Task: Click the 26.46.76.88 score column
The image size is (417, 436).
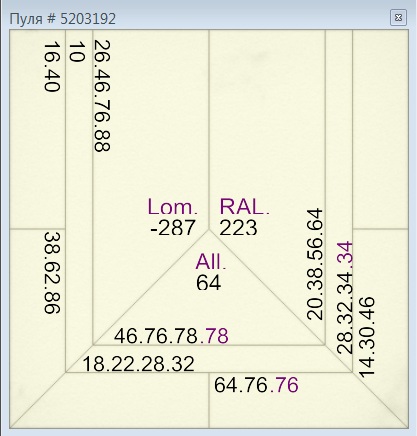Action: tap(102, 96)
